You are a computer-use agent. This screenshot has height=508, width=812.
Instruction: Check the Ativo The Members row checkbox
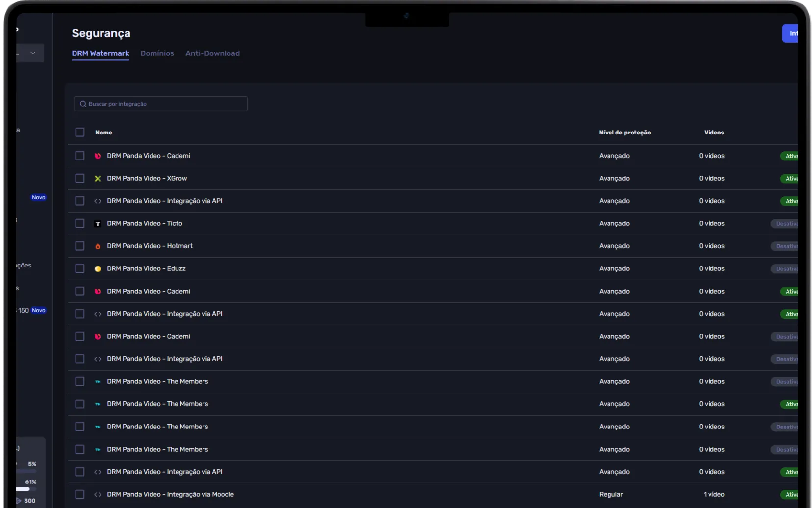coord(80,404)
